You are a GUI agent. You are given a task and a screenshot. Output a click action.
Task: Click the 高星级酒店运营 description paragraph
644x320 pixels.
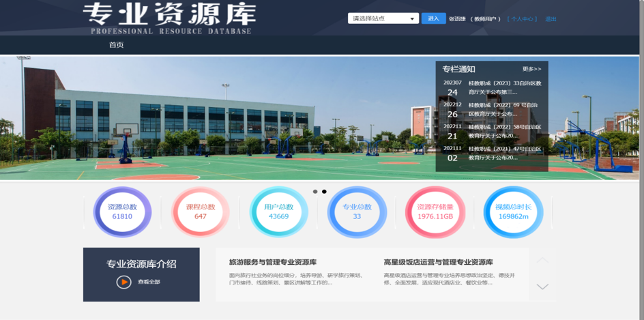(450, 279)
